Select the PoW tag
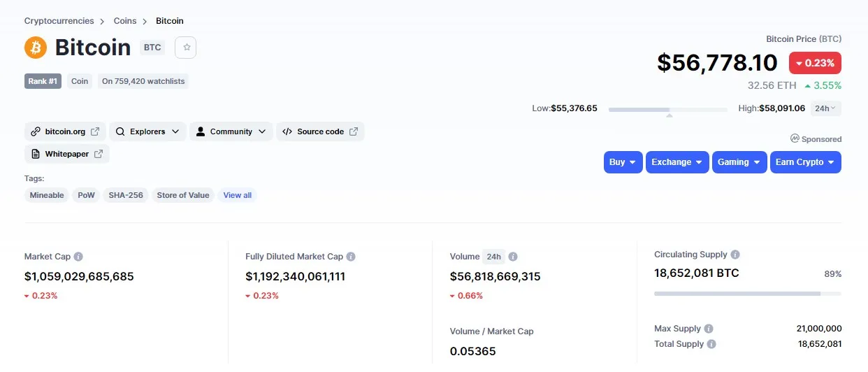This screenshot has width=868, height=372. click(86, 195)
